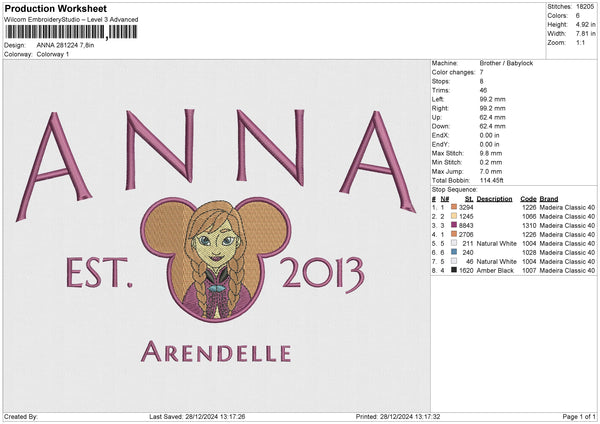This screenshot has width=600, height=424.
Task: Click the embroidered Arendelle lettering
Action: pos(216,352)
